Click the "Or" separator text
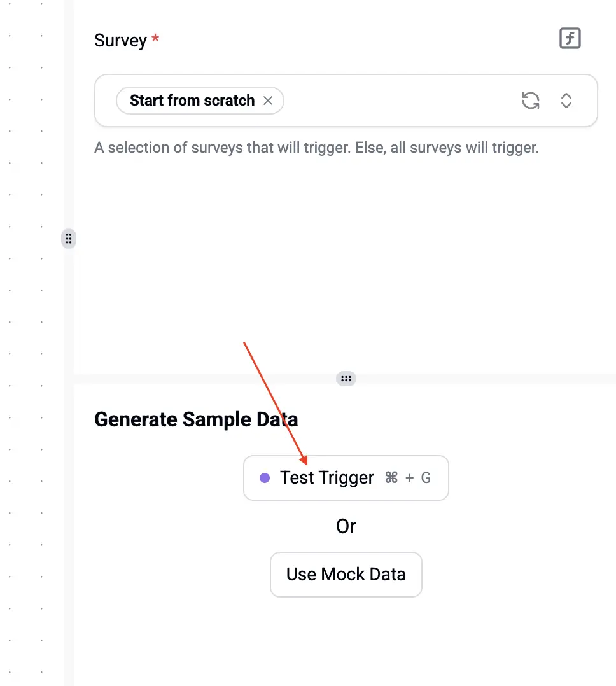The height and width of the screenshot is (686, 616). click(x=346, y=526)
